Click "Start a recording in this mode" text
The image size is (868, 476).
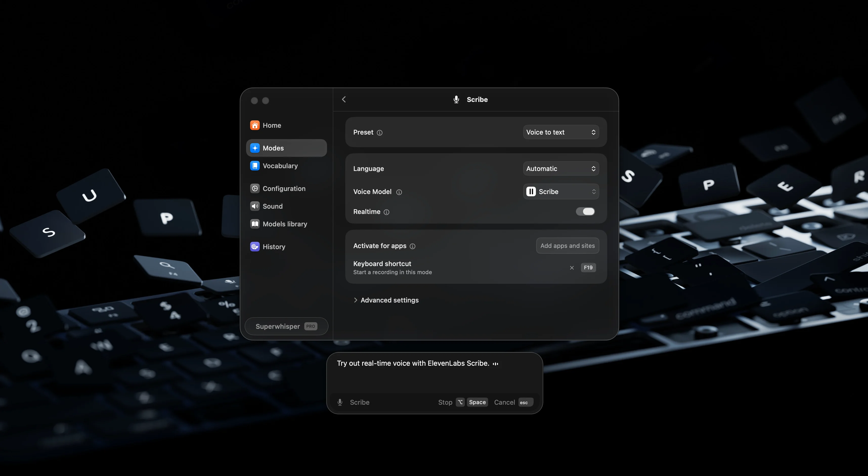click(393, 272)
